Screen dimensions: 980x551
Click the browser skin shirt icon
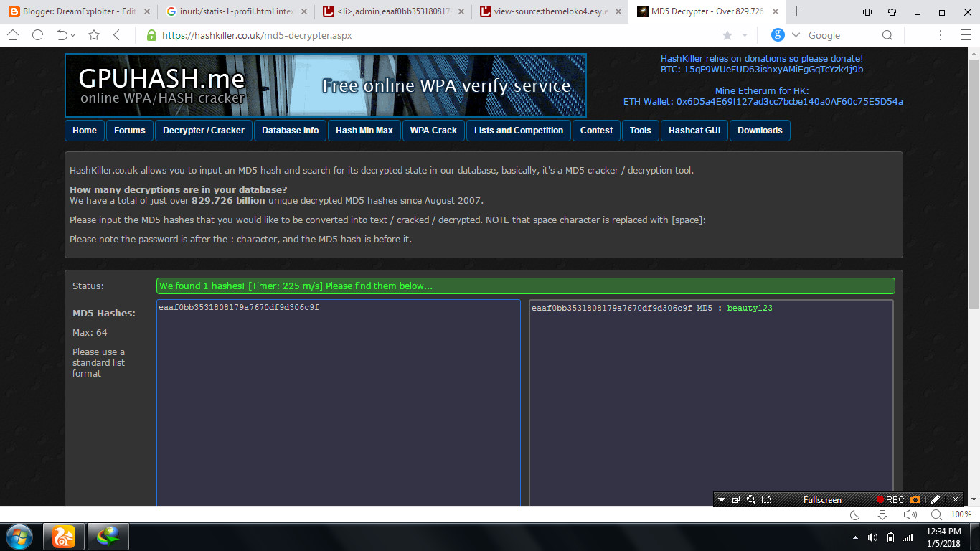pyautogui.click(x=892, y=11)
